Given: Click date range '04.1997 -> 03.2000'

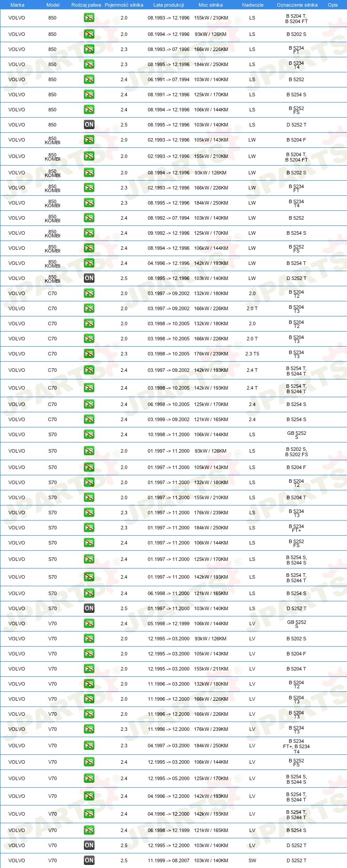Looking at the screenshot, I should click(169, 746).
